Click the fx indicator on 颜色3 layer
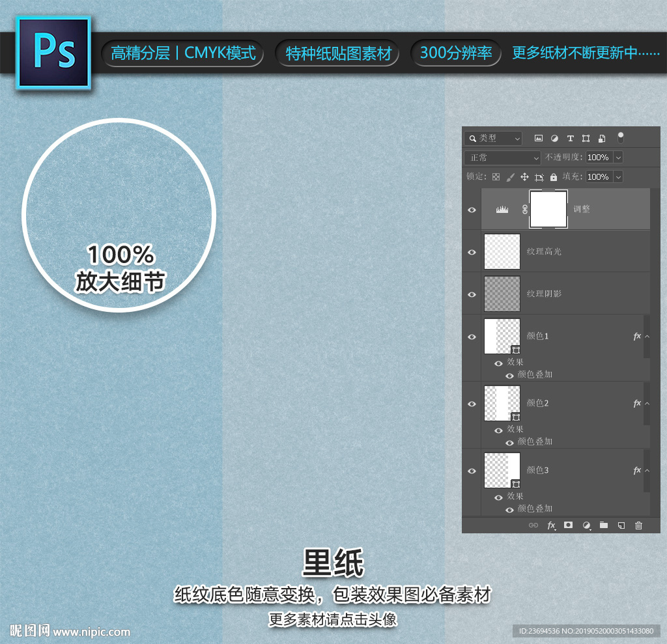The height and width of the screenshot is (644, 667). coord(637,470)
